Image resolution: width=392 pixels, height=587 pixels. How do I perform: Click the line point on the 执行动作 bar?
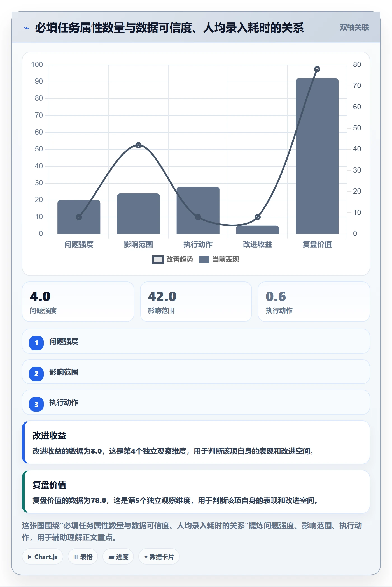(x=198, y=217)
